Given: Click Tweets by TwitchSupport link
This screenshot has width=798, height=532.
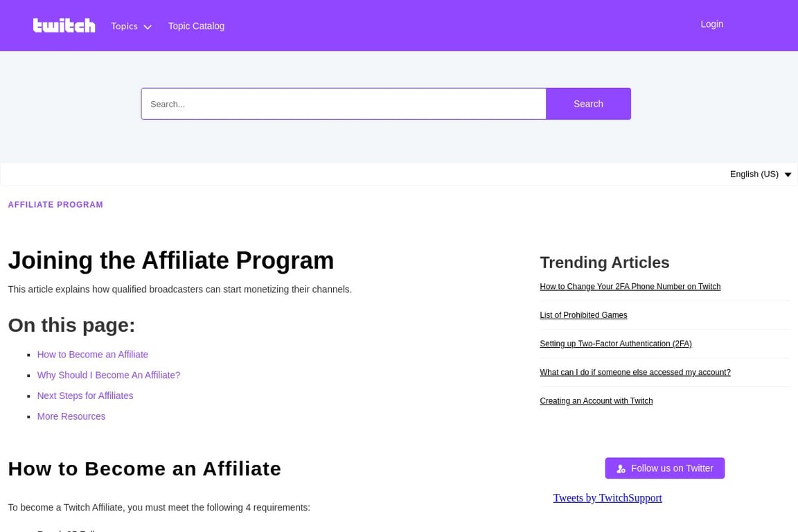Looking at the screenshot, I should (x=607, y=498).
